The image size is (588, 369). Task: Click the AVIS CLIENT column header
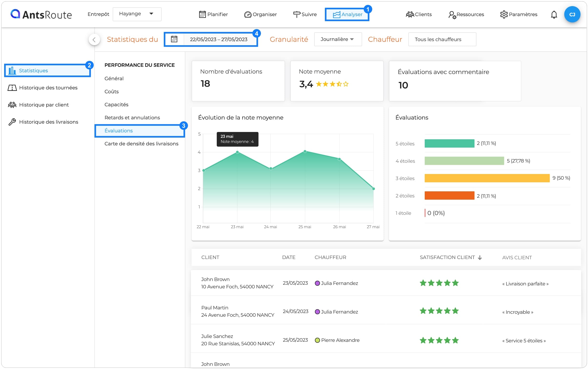[517, 258]
